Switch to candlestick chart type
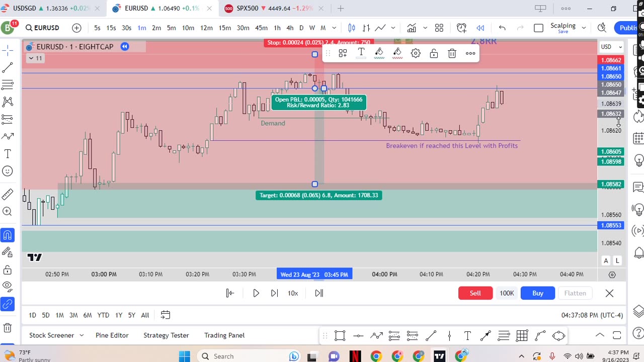 coord(352,28)
